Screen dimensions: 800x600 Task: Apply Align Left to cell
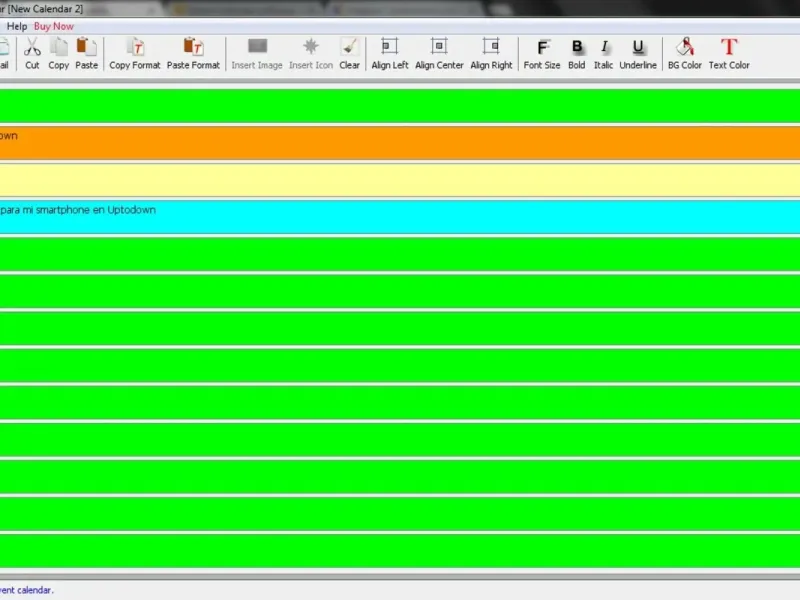pyautogui.click(x=390, y=53)
